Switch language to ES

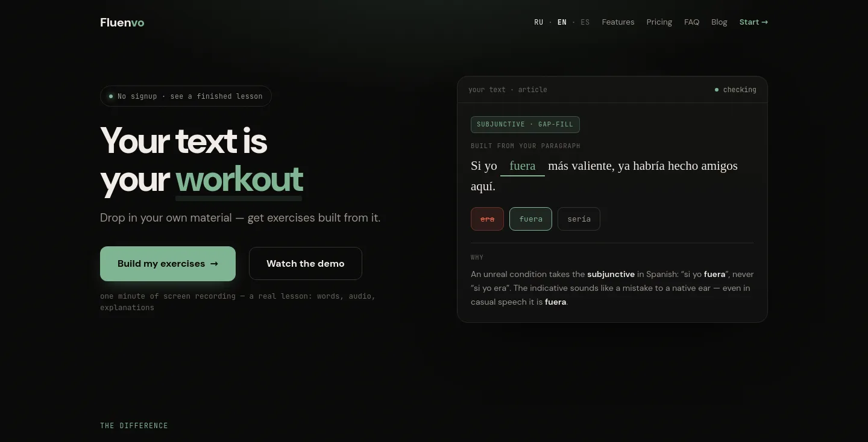585,22
